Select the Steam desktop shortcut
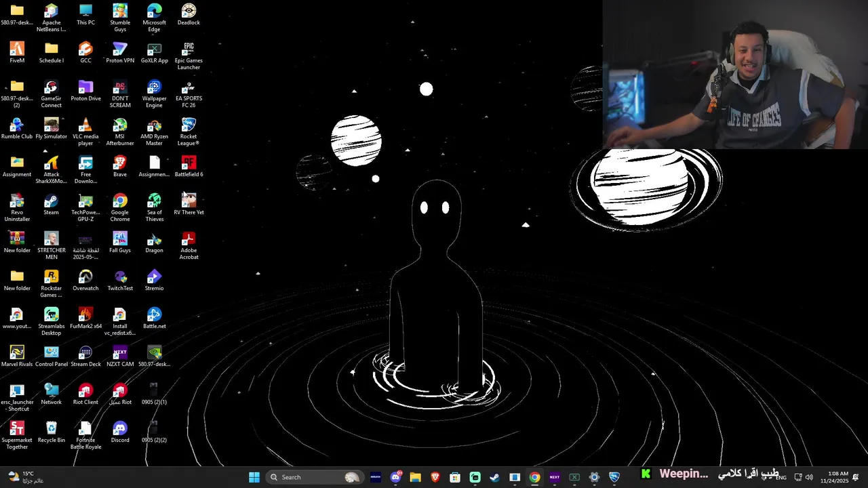Screen dimensions: 868x488 [51, 204]
